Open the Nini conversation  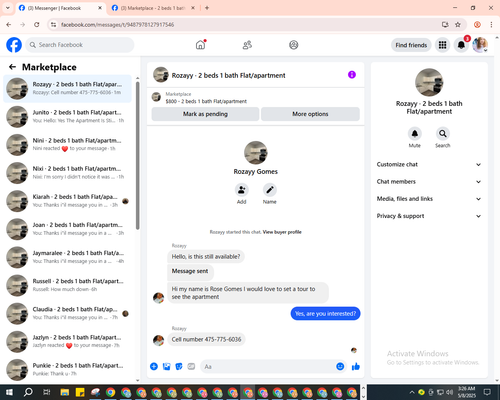67,145
